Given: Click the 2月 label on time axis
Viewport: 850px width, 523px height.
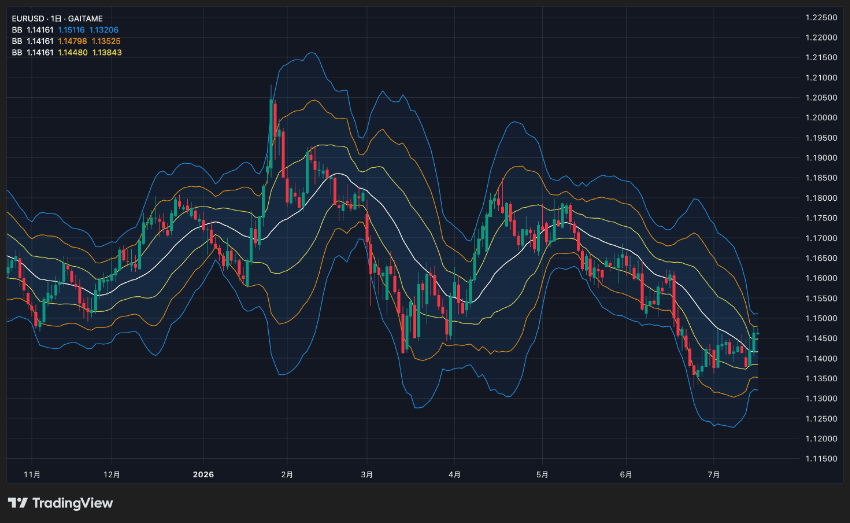Looking at the screenshot, I should 287,474.
